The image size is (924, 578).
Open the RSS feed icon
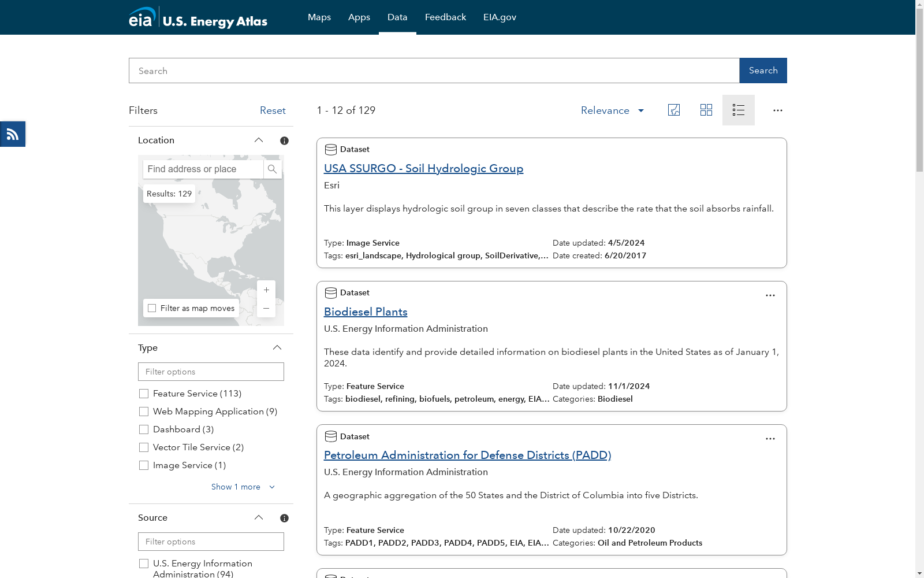(13, 134)
